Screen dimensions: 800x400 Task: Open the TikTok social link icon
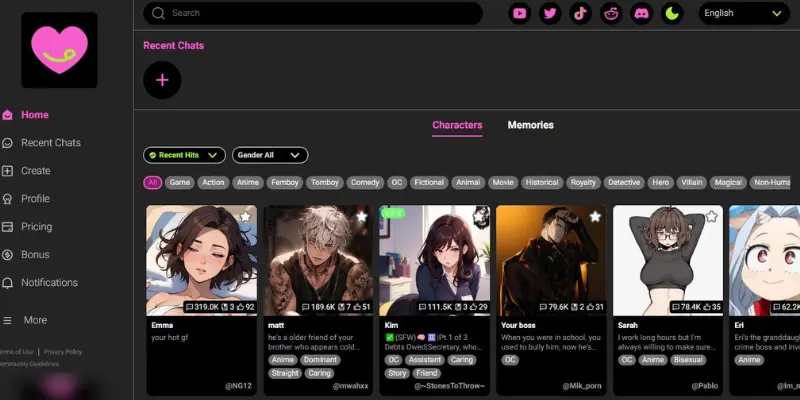(581, 14)
